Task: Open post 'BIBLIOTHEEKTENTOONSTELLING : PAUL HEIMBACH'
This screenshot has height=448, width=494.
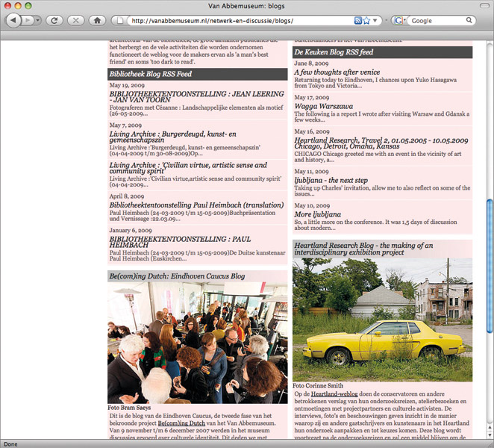Action: tap(180, 242)
